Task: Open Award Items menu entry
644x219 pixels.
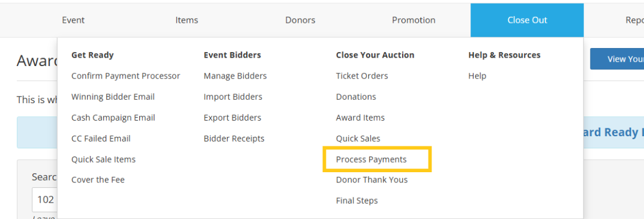Action: (x=360, y=118)
